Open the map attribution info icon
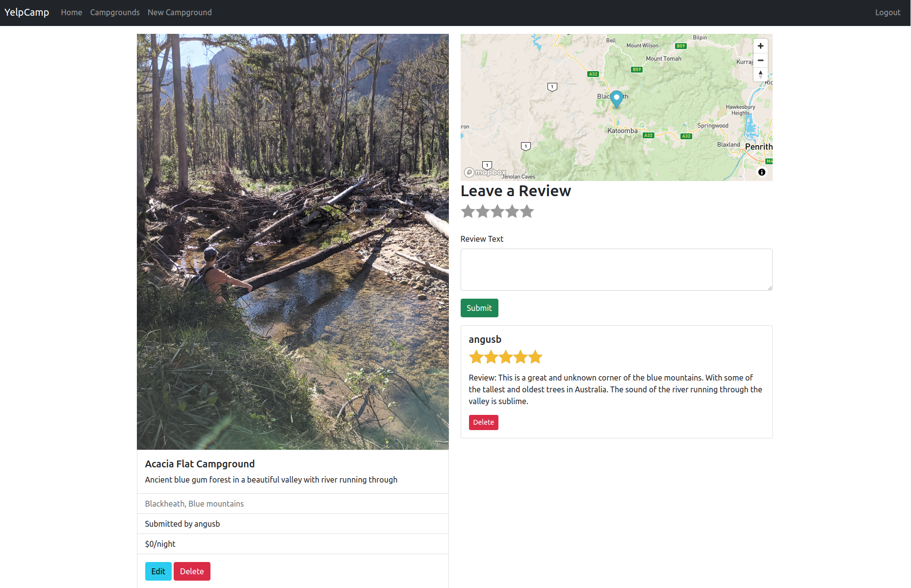The height and width of the screenshot is (588, 911). (x=762, y=172)
